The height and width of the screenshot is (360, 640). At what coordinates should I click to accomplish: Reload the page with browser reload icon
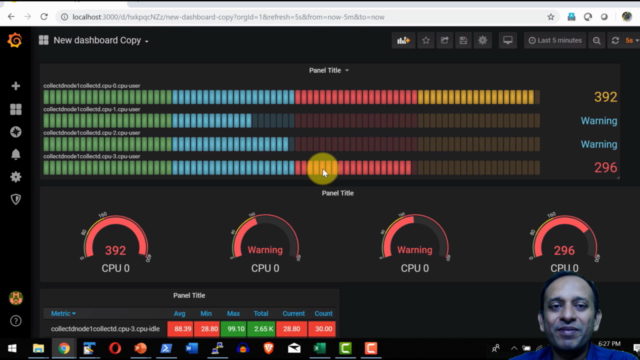[x=44, y=17]
